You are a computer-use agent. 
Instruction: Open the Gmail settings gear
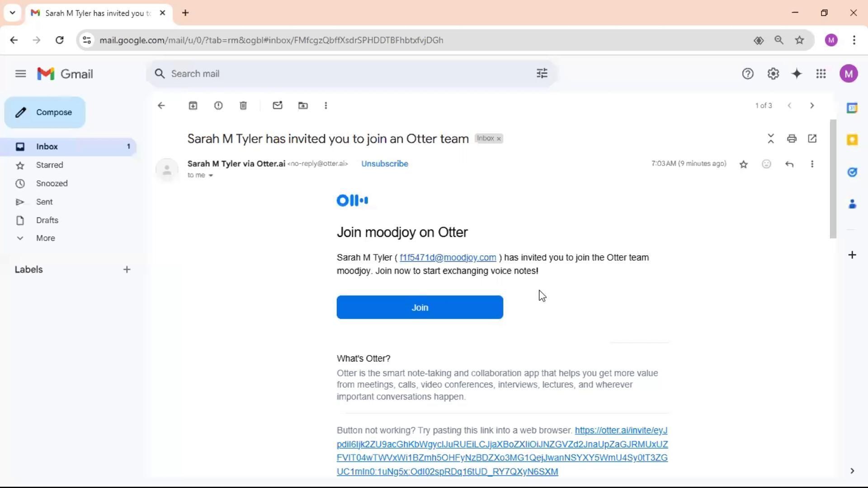[x=773, y=74]
